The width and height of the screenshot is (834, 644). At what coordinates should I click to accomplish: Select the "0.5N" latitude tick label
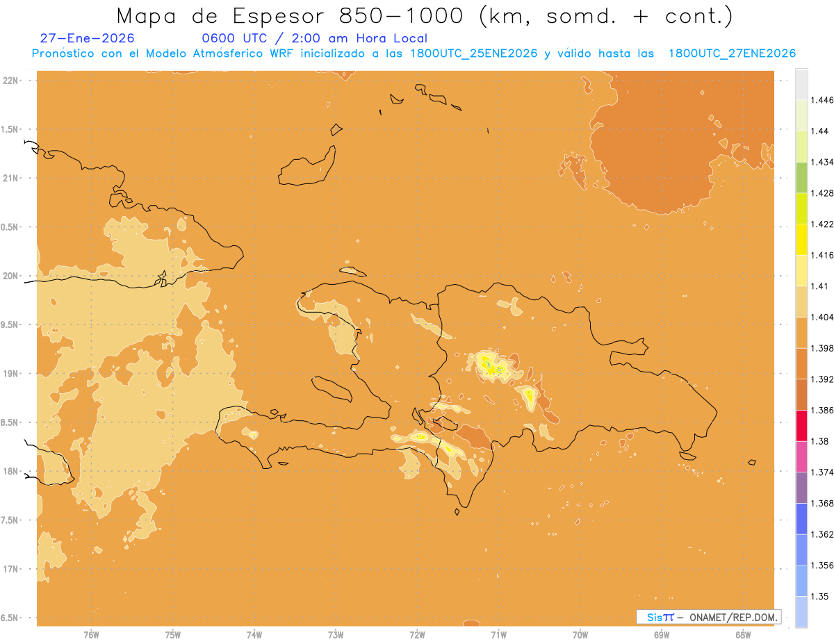tap(10, 227)
